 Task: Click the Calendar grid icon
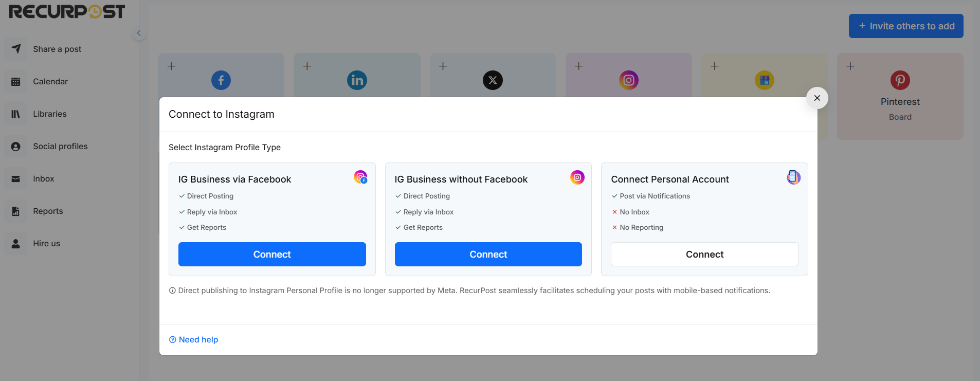[16, 81]
